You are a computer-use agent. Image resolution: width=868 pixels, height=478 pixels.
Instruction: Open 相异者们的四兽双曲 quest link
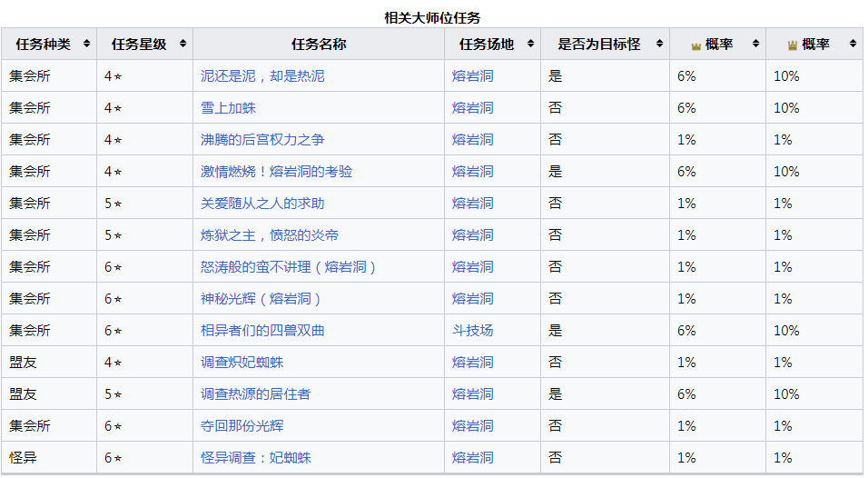point(262,331)
